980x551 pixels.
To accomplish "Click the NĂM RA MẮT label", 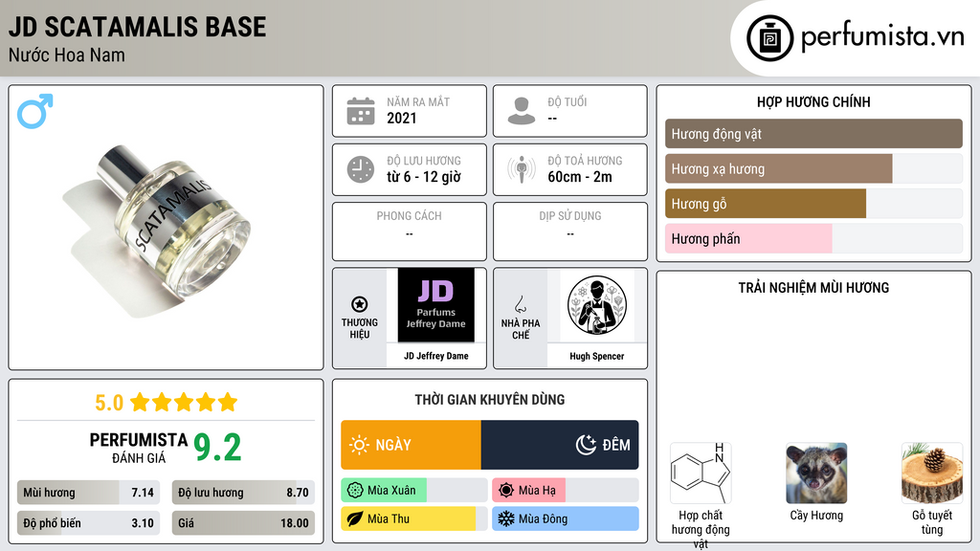I will click(418, 101).
